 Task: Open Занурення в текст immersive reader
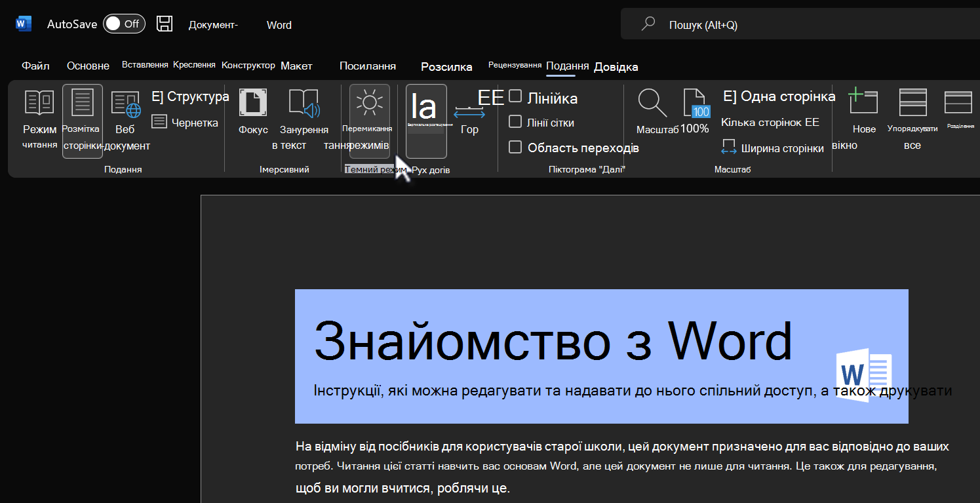tap(304, 121)
